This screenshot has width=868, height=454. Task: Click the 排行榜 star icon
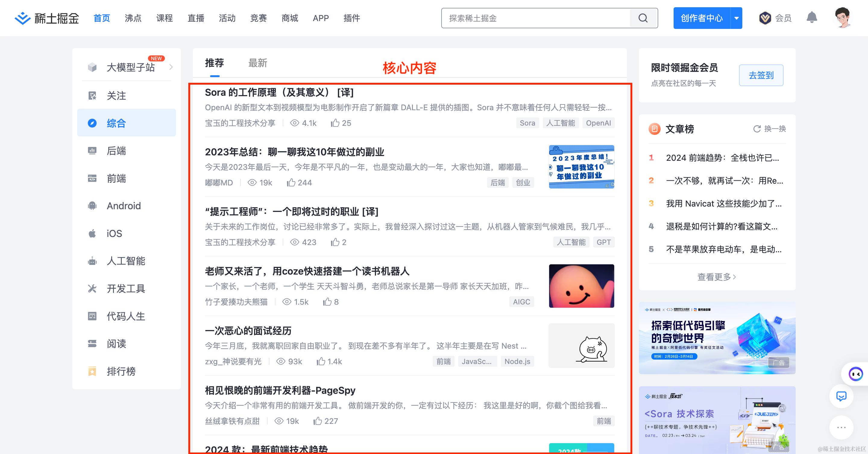[92, 372]
